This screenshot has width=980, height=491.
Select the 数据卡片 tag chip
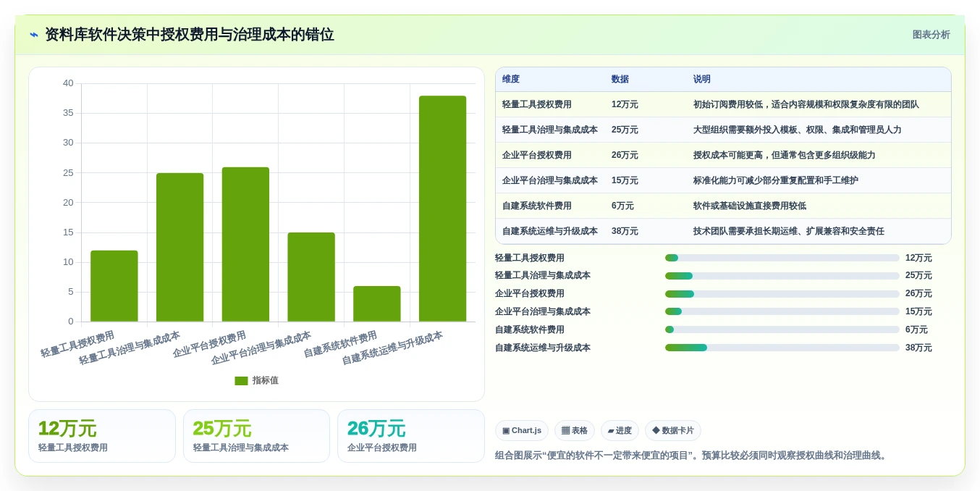(673, 430)
